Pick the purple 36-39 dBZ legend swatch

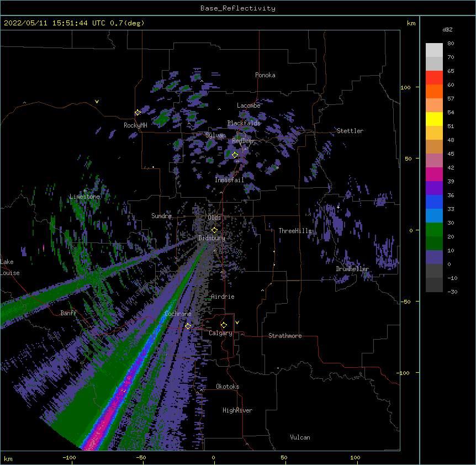(x=434, y=188)
